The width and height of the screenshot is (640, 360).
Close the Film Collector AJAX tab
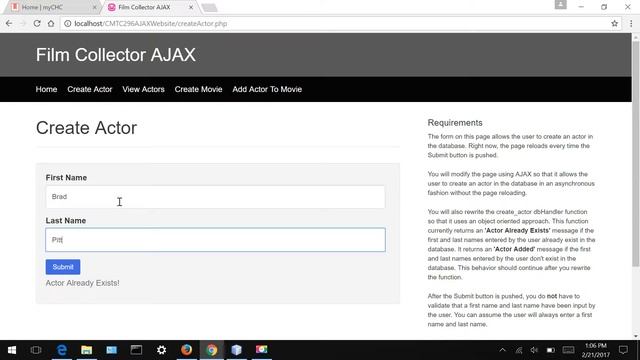click(x=191, y=7)
